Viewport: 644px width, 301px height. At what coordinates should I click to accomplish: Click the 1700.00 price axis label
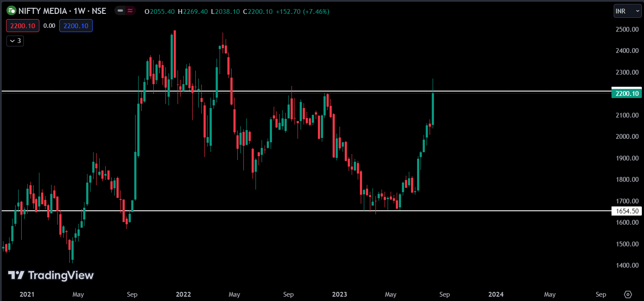coord(628,201)
